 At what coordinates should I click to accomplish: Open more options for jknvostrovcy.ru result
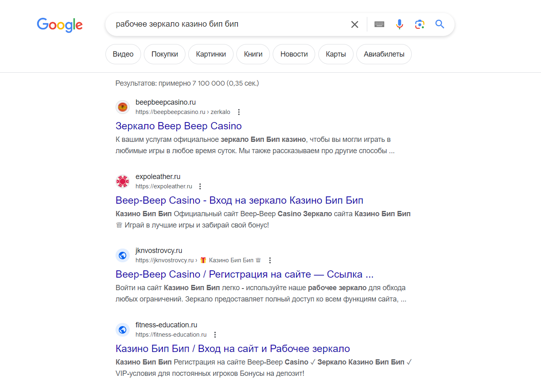coord(270,260)
